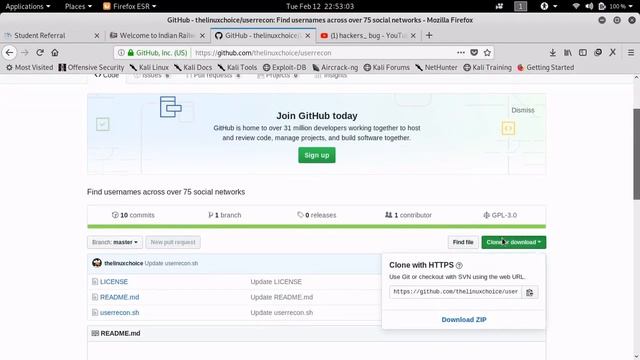Viewport: 640px width, 360px height.
Task: Click the Wi-Fi status icon
Action: click(576, 6)
